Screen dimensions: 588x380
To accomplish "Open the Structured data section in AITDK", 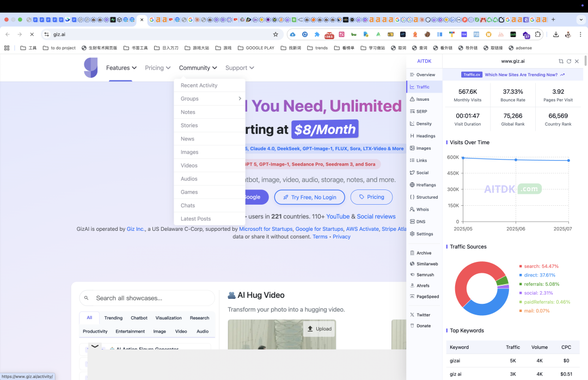I will [x=422, y=197].
